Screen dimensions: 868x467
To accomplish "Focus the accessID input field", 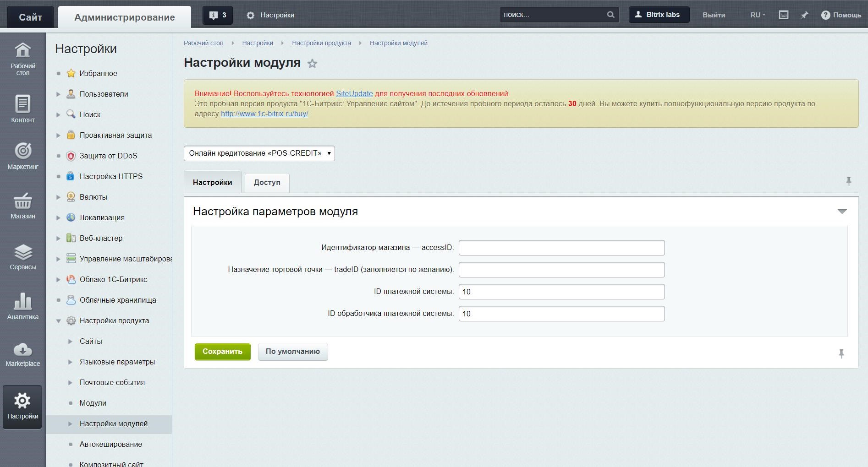I will [561, 248].
